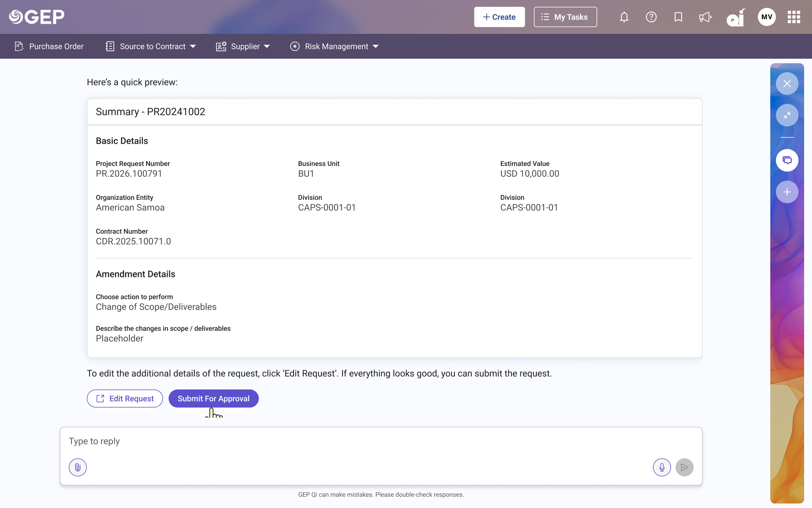Collapse the chat with the minimize arrows icon
This screenshot has width=812, height=508.
(787, 115)
